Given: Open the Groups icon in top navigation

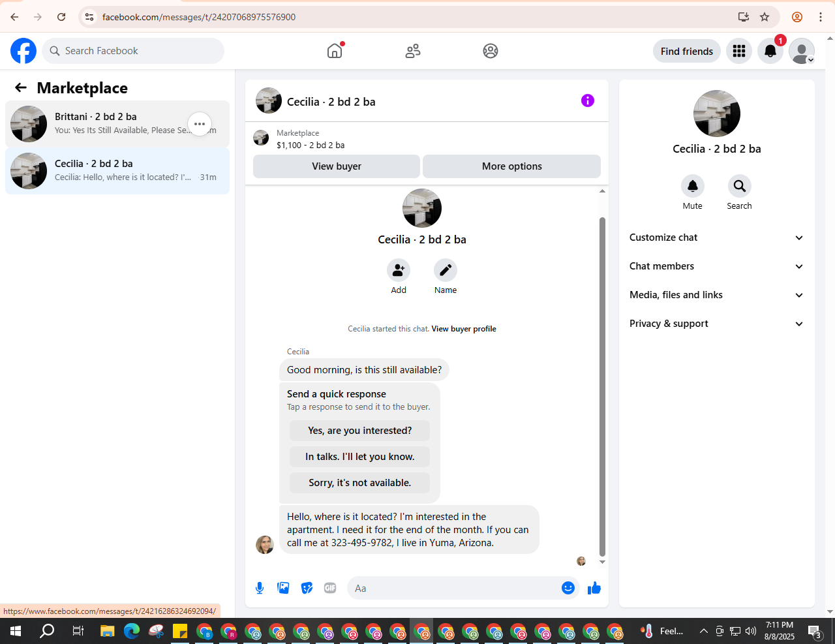Looking at the screenshot, I should point(491,51).
